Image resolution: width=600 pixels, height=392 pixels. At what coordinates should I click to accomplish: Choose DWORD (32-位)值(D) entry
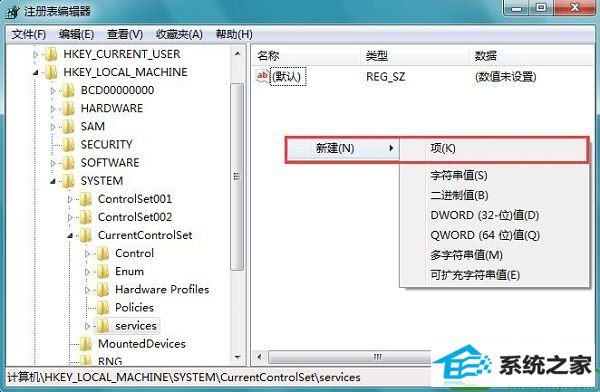pyautogui.click(x=484, y=215)
